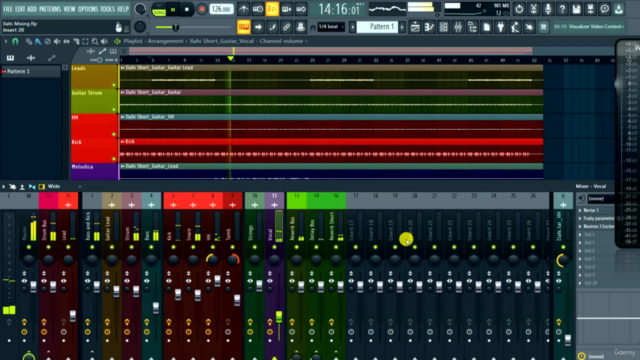Open the ADD menu
The height and width of the screenshot is (360, 640).
click(31, 9)
